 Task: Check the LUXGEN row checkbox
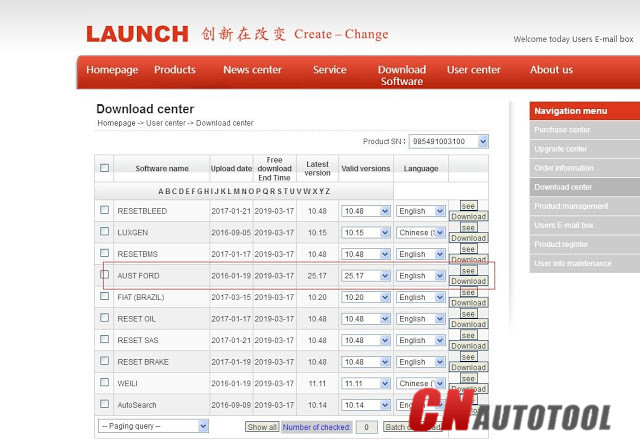104,232
